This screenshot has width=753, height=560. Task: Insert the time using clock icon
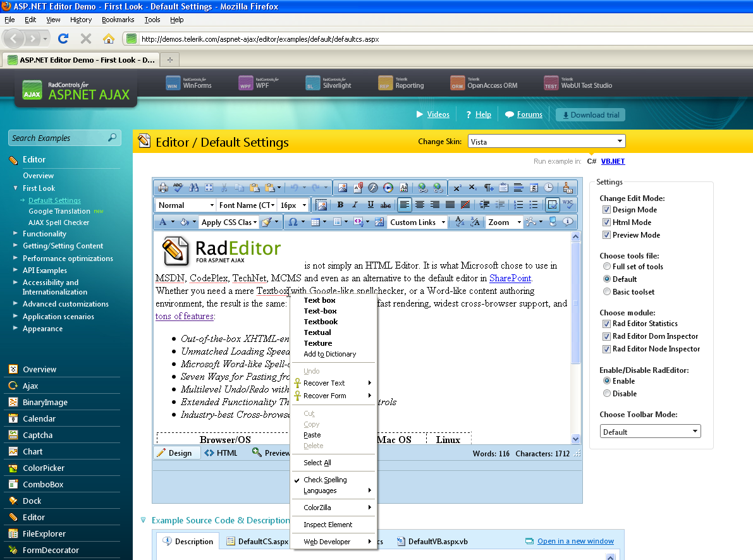548,188
